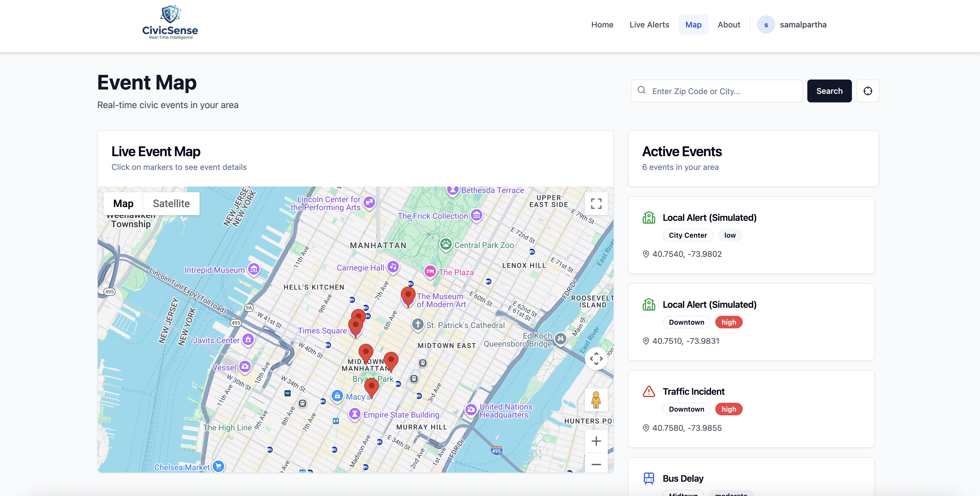980x496 pixels.
Task: Zoom out the map with minus button
Action: [x=596, y=464]
